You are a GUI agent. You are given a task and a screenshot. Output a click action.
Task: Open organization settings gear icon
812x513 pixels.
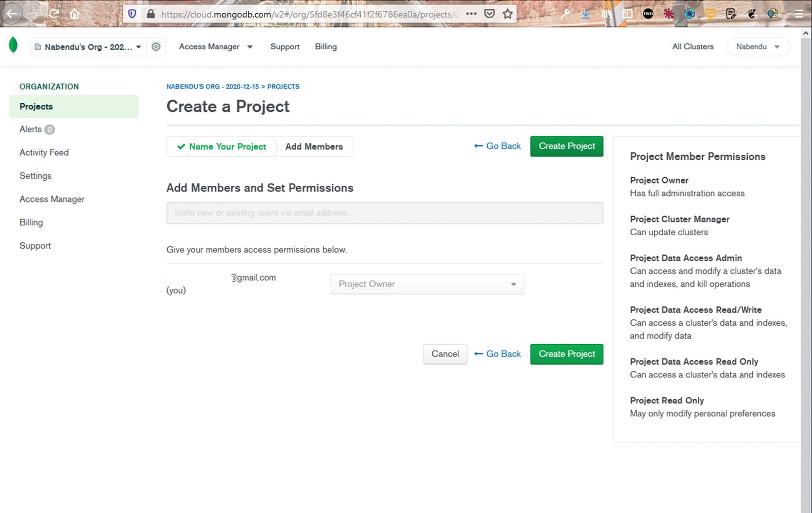click(156, 46)
